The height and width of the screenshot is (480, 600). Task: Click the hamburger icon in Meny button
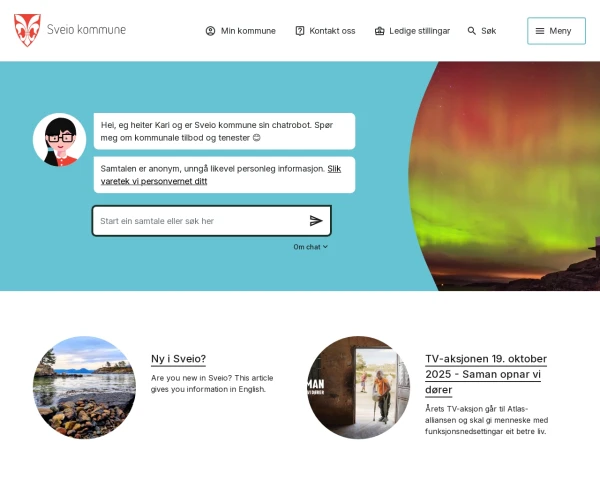(540, 31)
